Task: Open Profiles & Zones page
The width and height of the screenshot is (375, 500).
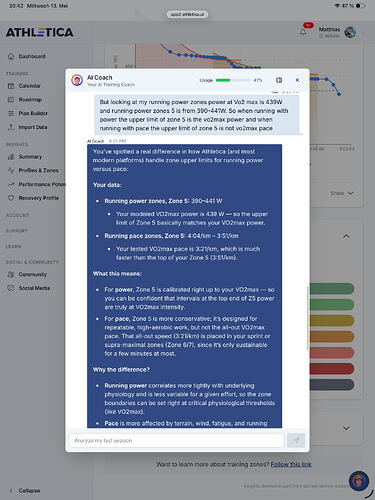Action: pos(38,170)
